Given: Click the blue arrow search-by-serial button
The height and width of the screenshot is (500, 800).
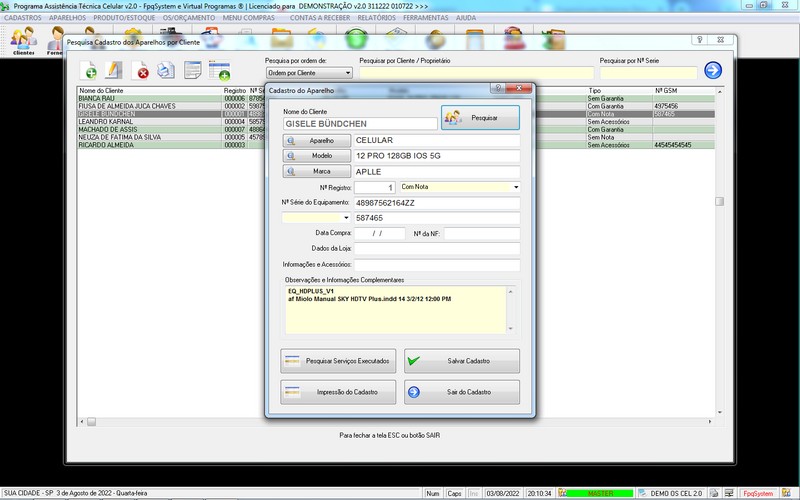Looking at the screenshot, I should 713,70.
